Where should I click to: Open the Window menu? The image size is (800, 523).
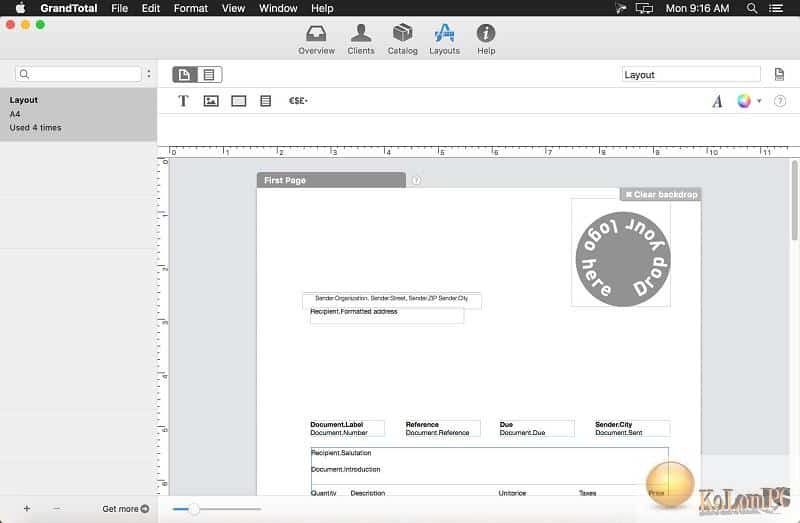tap(278, 8)
